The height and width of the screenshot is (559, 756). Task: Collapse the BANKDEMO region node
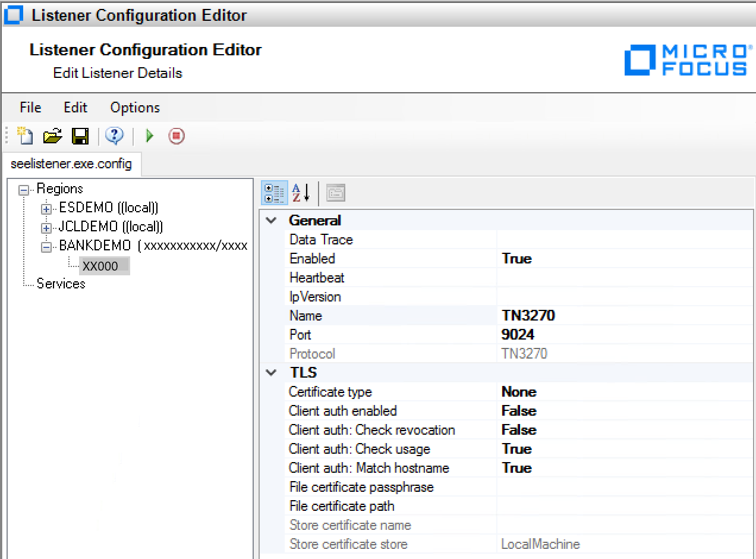pos(46,246)
